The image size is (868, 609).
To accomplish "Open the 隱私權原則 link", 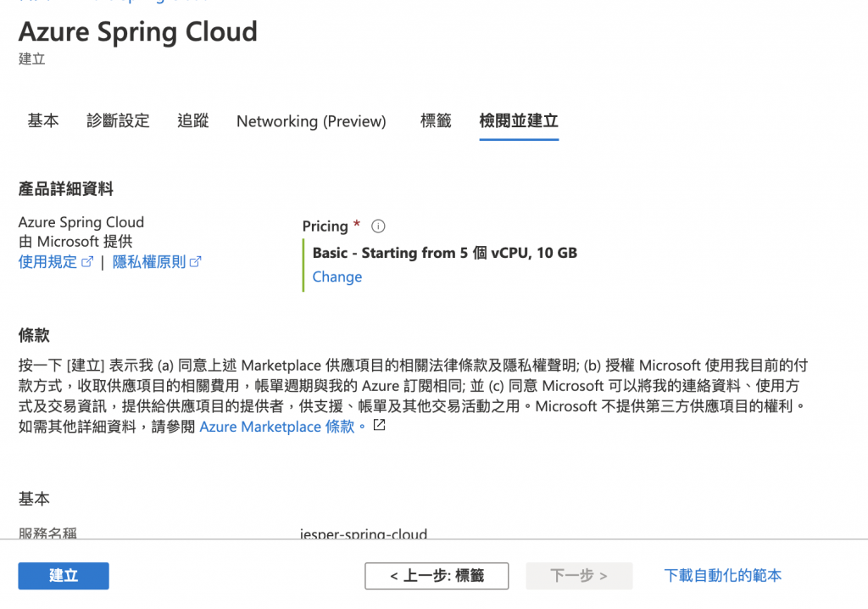I will pyautogui.click(x=149, y=262).
